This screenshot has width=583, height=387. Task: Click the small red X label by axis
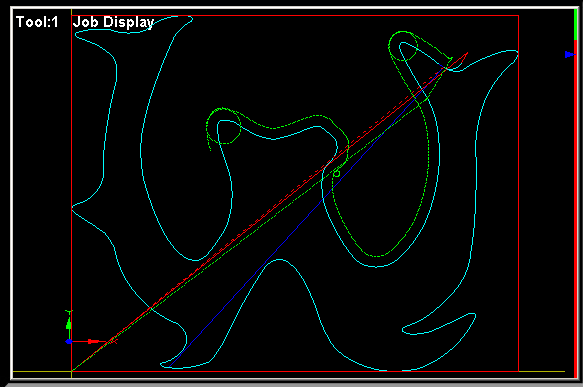[115, 341]
